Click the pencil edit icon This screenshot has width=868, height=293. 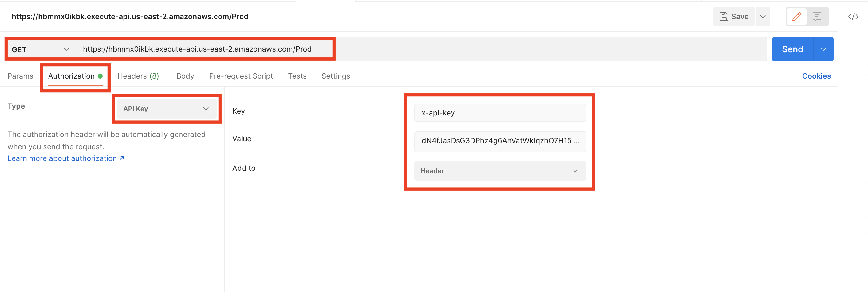tap(796, 17)
